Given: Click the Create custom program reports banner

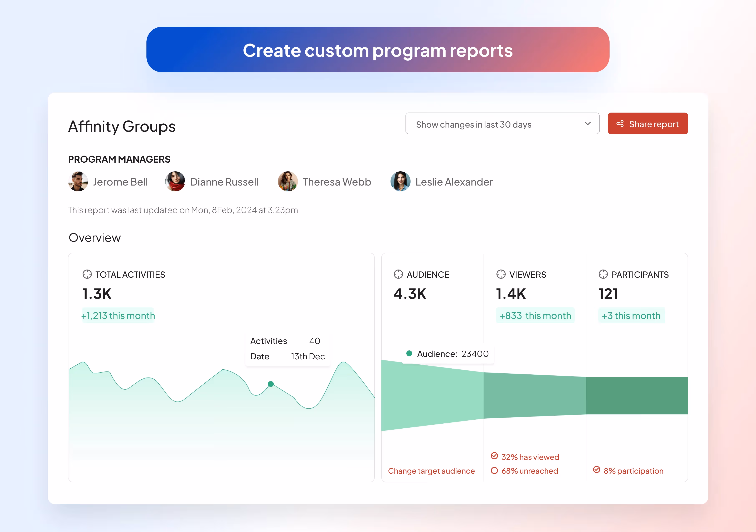Looking at the screenshot, I should (x=378, y=50).
